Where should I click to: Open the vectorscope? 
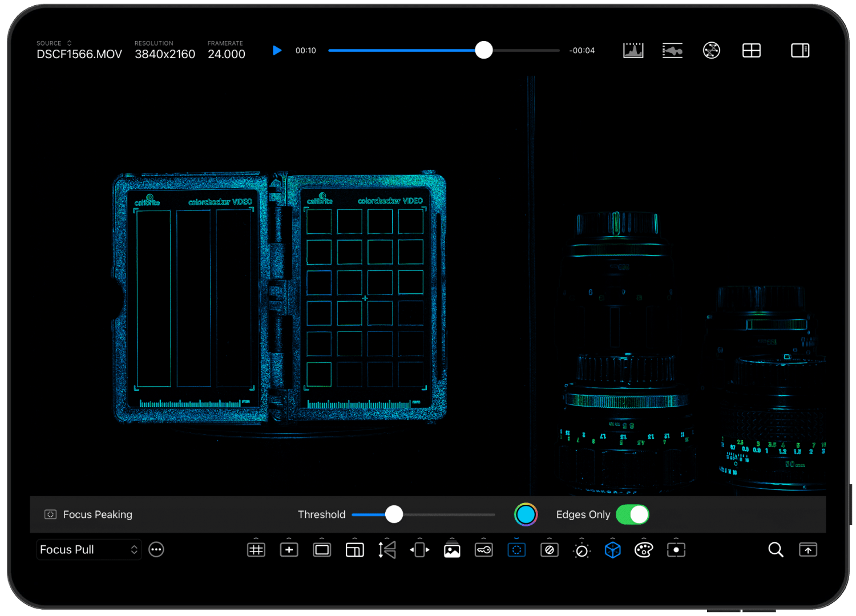click(712, 50)
